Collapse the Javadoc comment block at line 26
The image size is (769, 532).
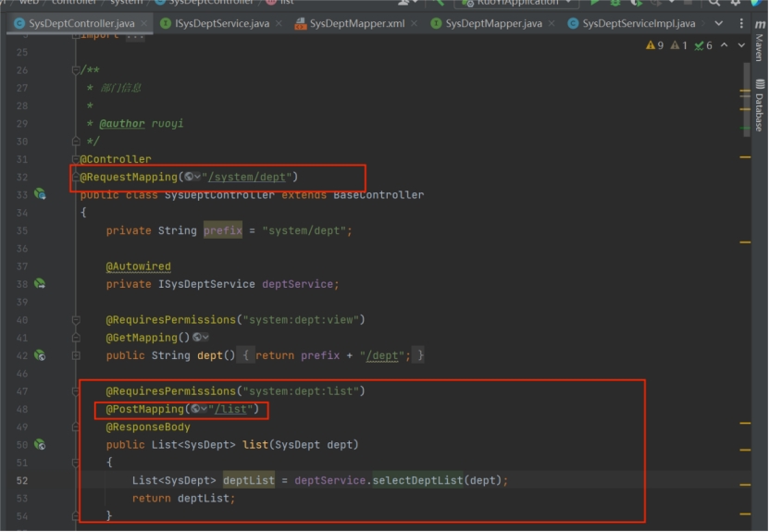tap(76, 70)
